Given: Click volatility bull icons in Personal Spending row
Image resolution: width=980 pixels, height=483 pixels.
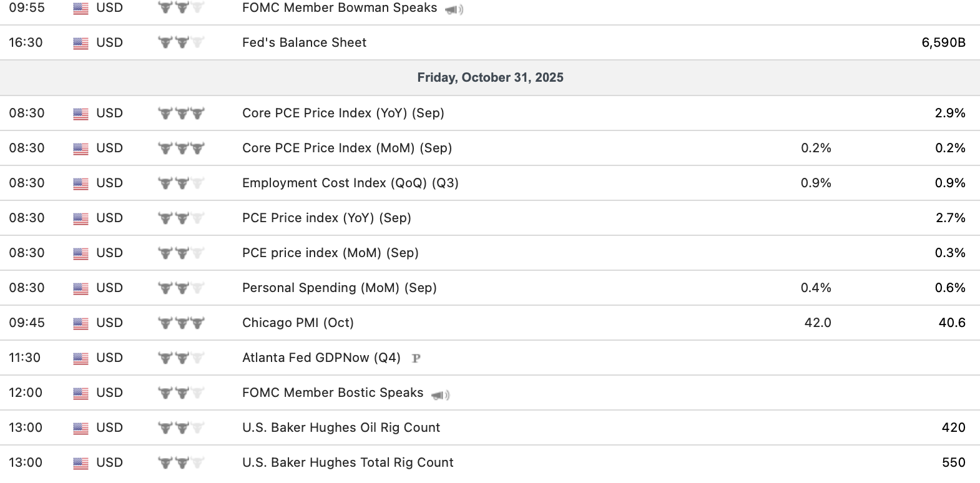Looking at the screenshot, I should (x=181, y=288).
